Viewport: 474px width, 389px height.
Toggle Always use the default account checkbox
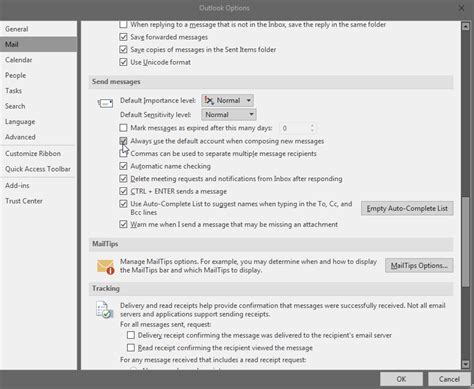(x=123, y=141)
